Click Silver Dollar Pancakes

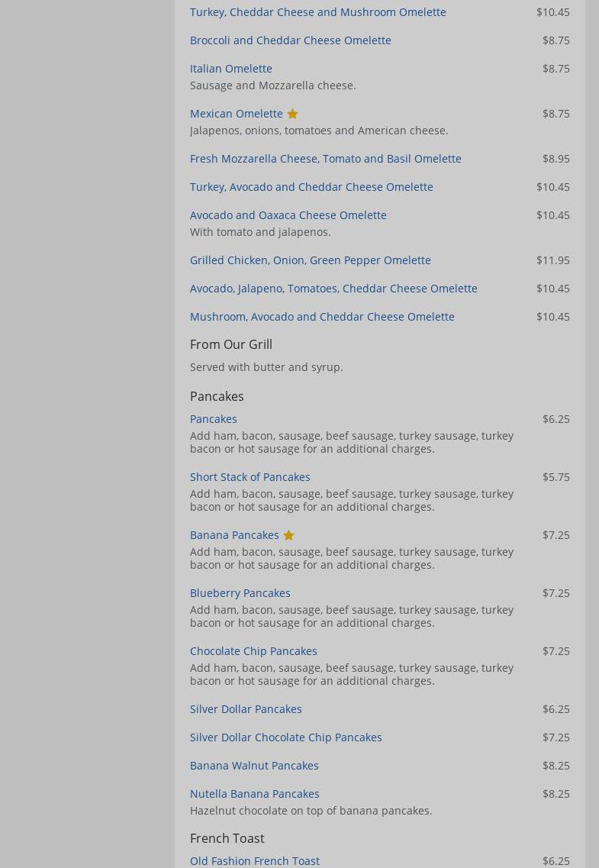pos(246,709)
